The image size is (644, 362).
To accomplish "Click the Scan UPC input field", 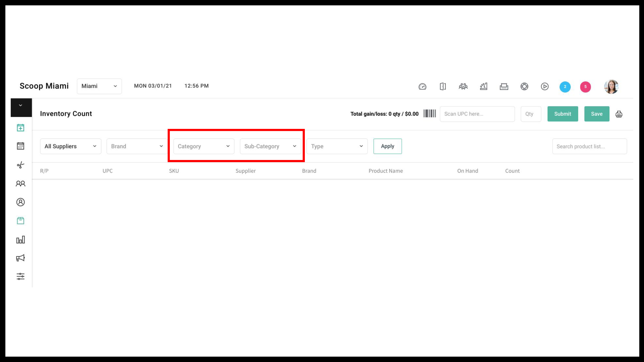I will [477, 114].
